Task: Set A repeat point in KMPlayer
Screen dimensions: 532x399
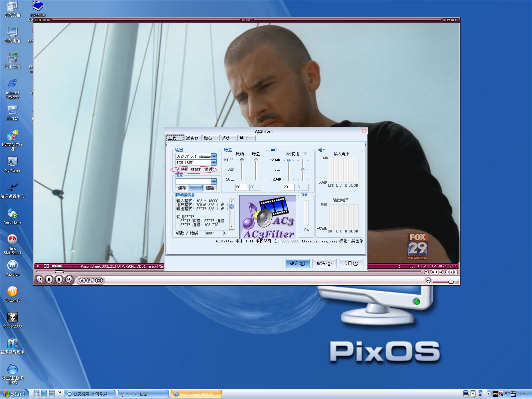Action: pyautogui.click(x=448, y=272)
